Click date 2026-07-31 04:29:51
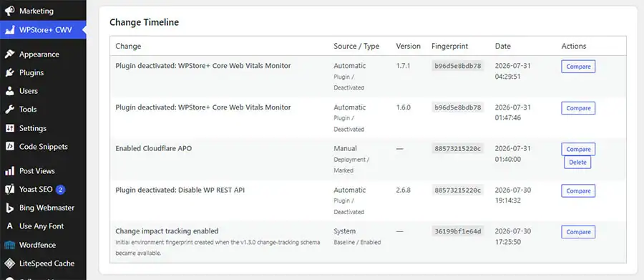 click(513, 71)
